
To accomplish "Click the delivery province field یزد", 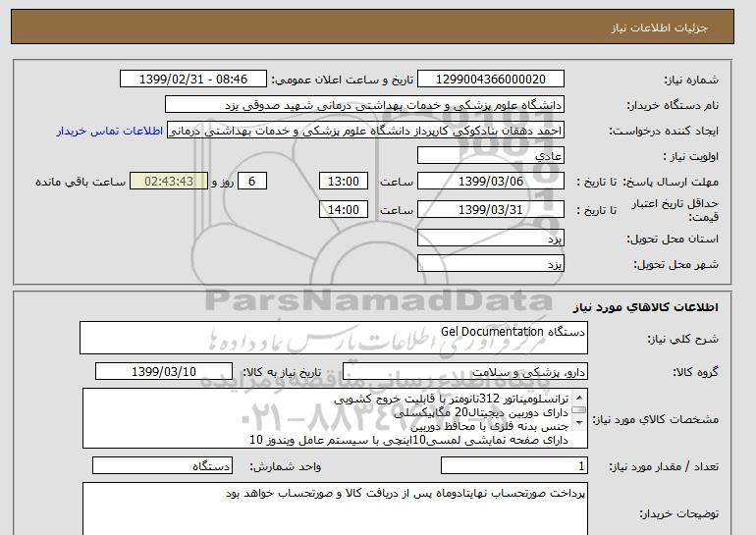I will (x=490, y=239).
